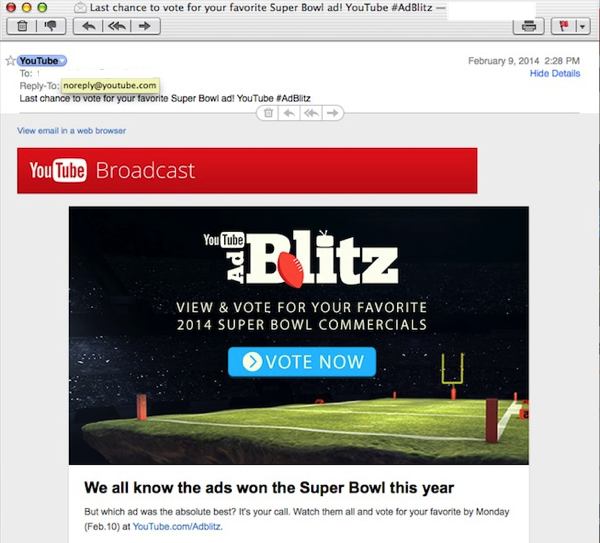The image size is (600, 543).
Task: Click the inline header Reply All icon
Action: click(311, 113)
